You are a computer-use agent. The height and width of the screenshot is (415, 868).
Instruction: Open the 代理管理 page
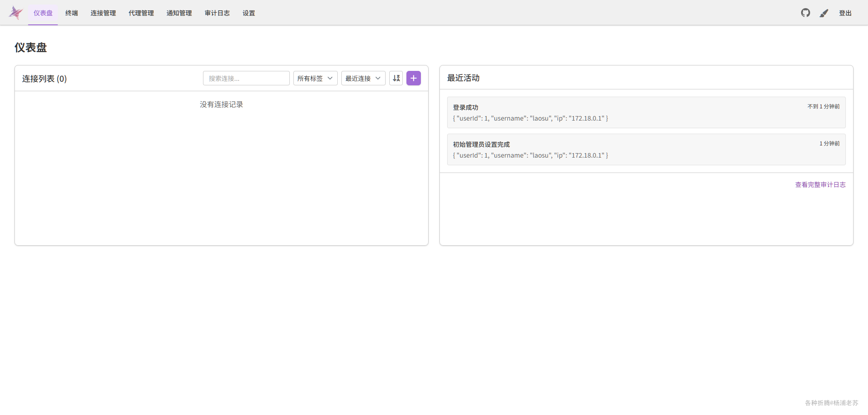point(141,13)
